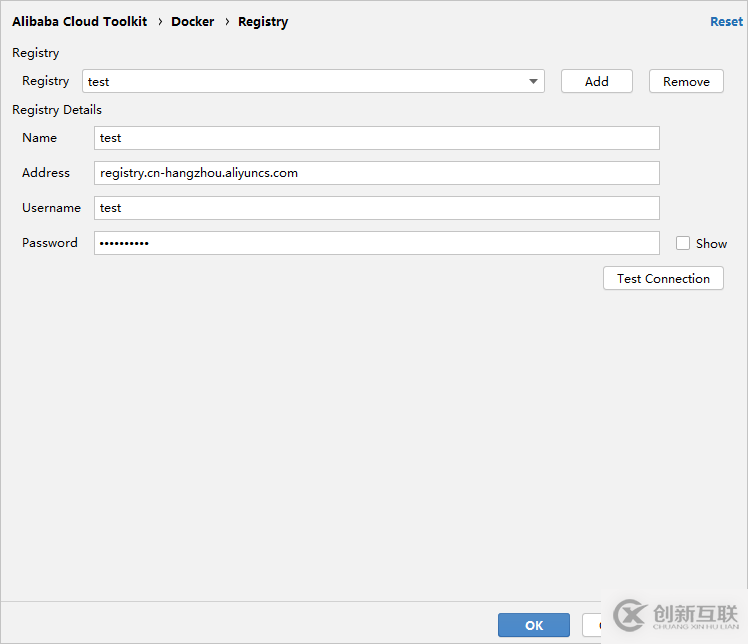
Task: Enable the Show password checkbox
Action: (x=683, y=243)
